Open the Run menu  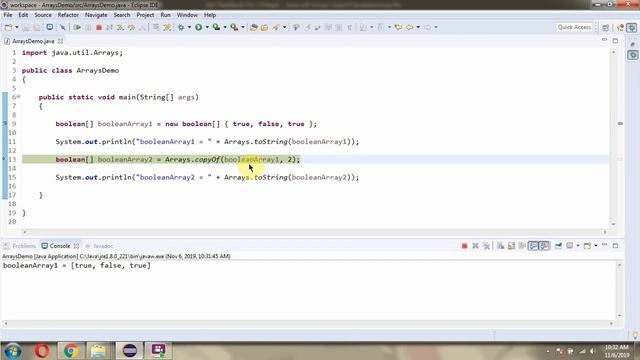click(x=165, y=15)
